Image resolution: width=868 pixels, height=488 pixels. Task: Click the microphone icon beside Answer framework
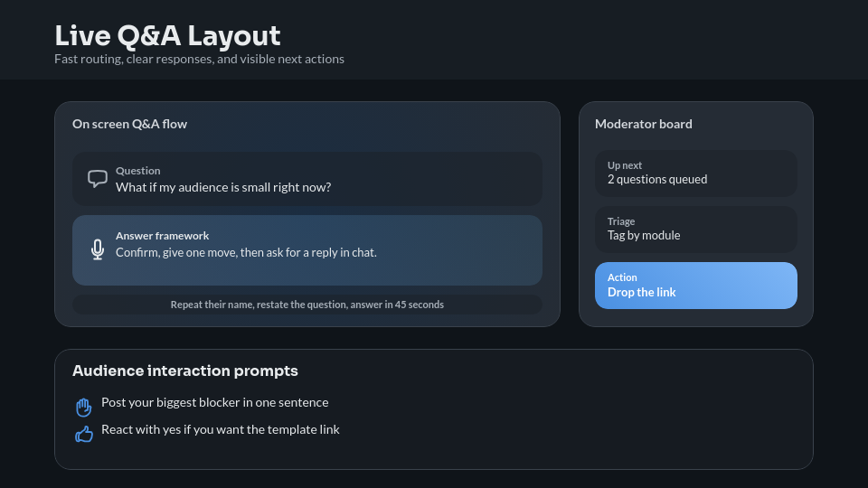[98, 249]
